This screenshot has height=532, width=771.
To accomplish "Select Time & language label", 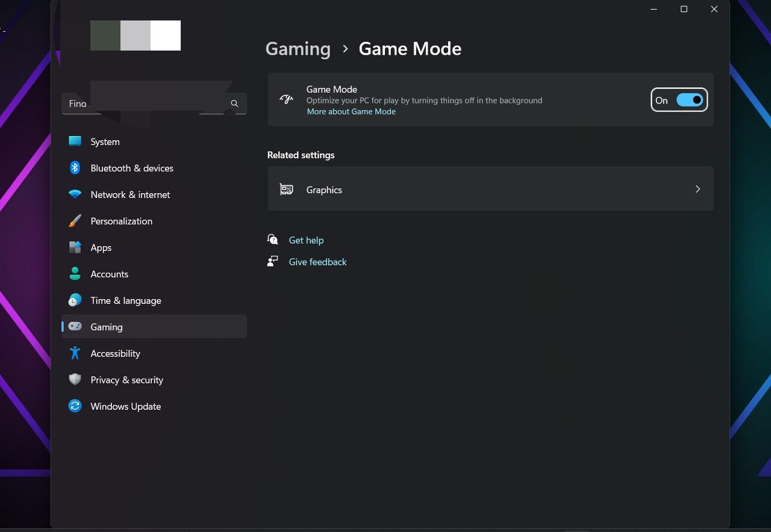I will [126, 301].
